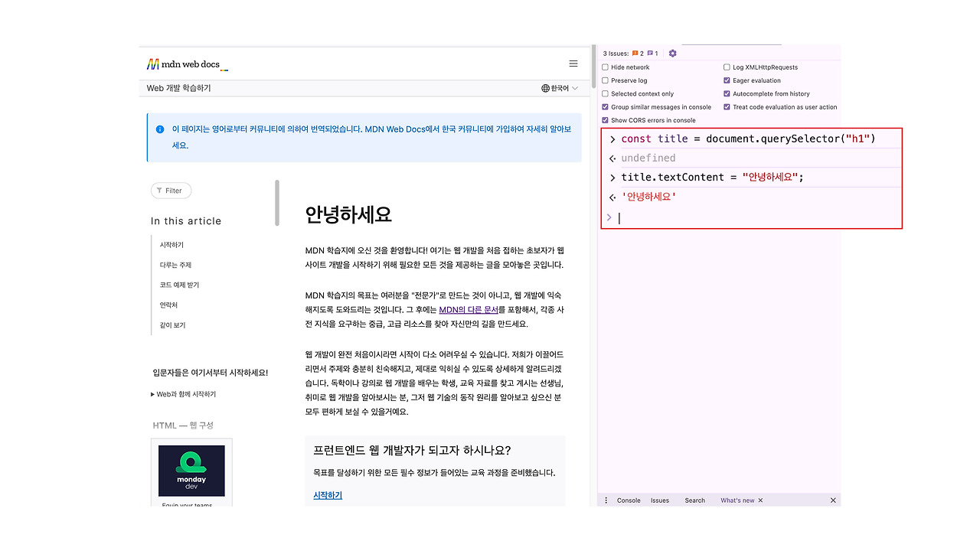Open the MDN hamburger menu
980x551 pixels.
pyautogui.click(x=573, y=64)
